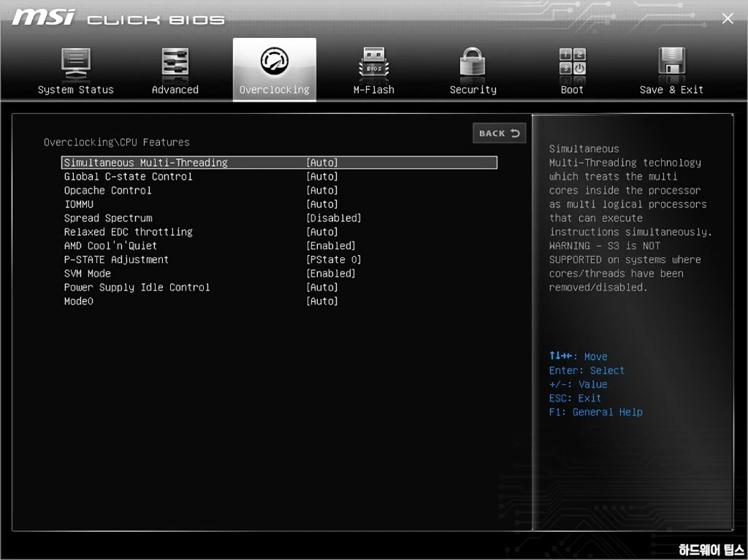Open the Save & Exit floppy icon
Image resolution: width=748 pixels, height=560 pixels.
tap(672, 62)
